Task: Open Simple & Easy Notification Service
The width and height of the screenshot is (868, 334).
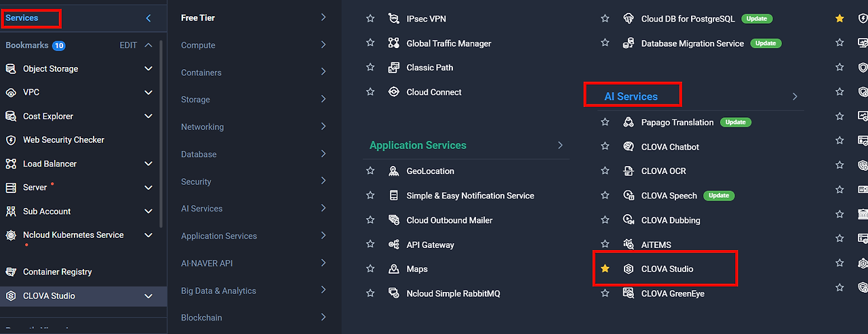Action: tap(470, 195)
